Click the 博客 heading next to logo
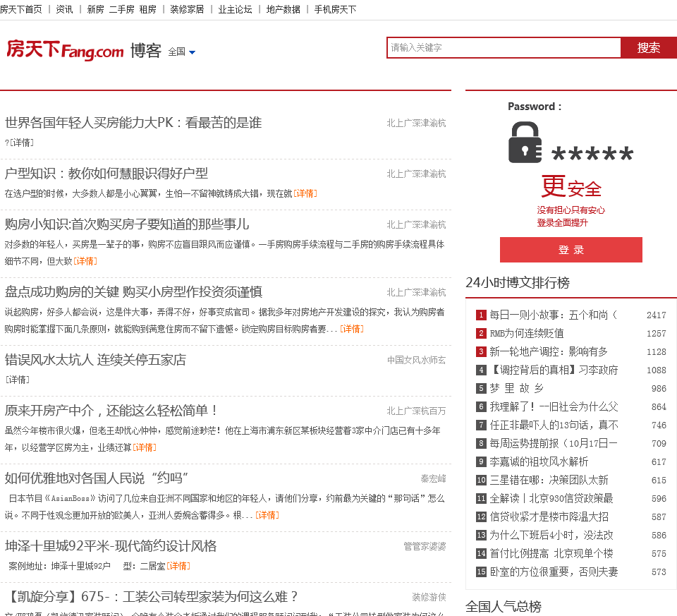 pyautogui.click(x=146, y=51)
